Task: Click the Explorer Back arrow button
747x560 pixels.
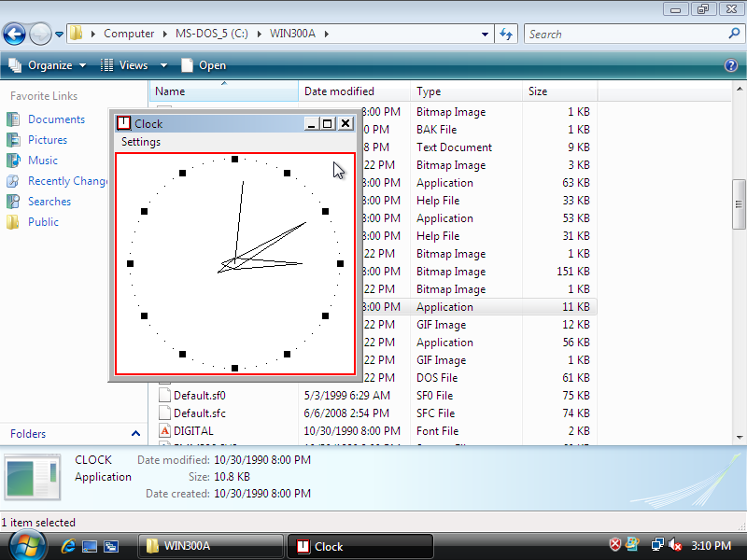Action: coord(14,35)
